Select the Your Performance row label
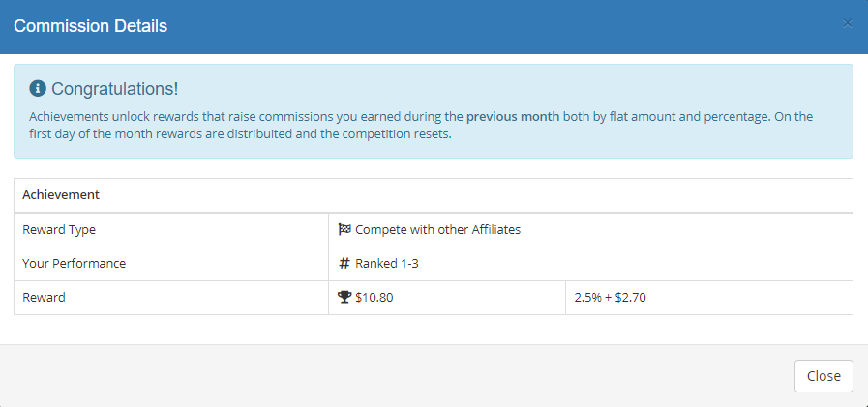This screenshot has width=868, height=407. (x=75, y=264)
